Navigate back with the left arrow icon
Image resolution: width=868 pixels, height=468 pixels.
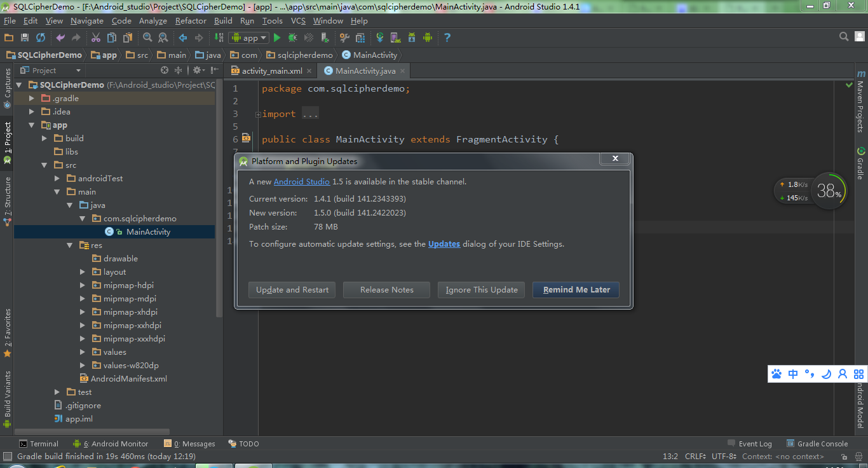[x=183, y=38]
